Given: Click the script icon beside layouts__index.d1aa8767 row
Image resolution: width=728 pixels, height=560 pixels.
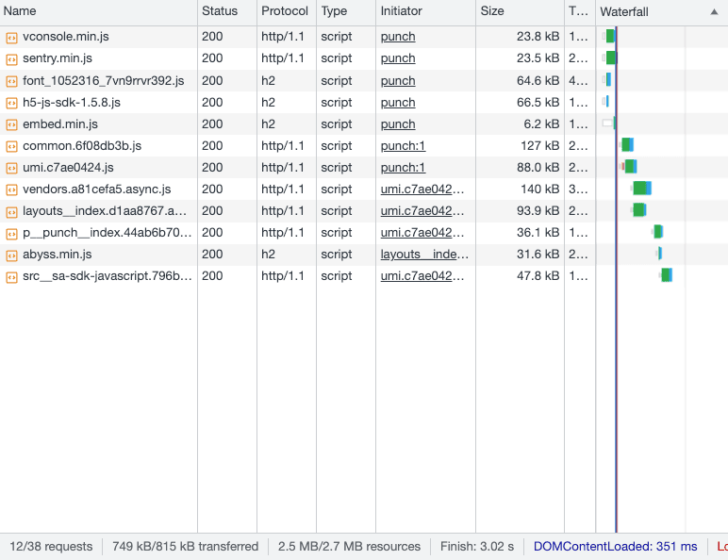Looking at the screenshot, I should (x=11, y=212).
